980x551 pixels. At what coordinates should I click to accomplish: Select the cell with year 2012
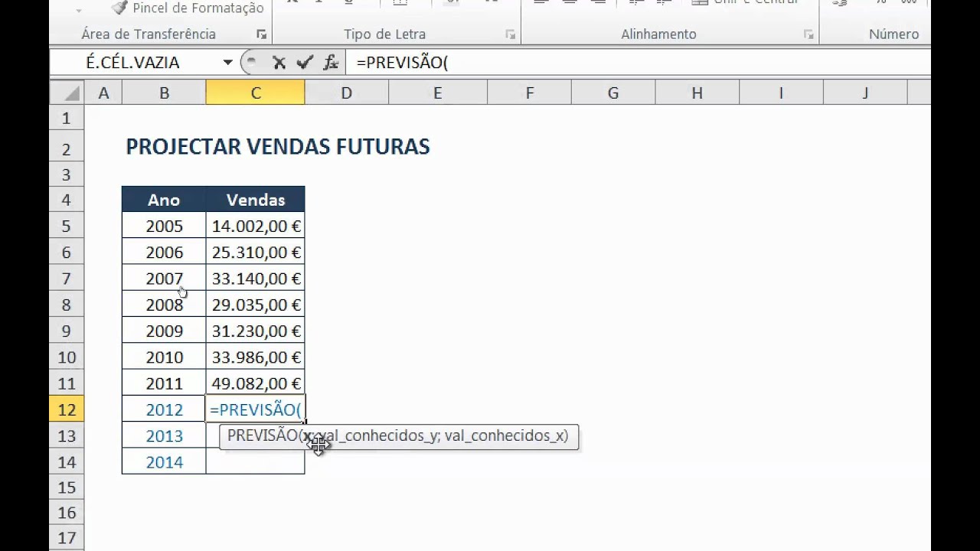coord(164,409)
